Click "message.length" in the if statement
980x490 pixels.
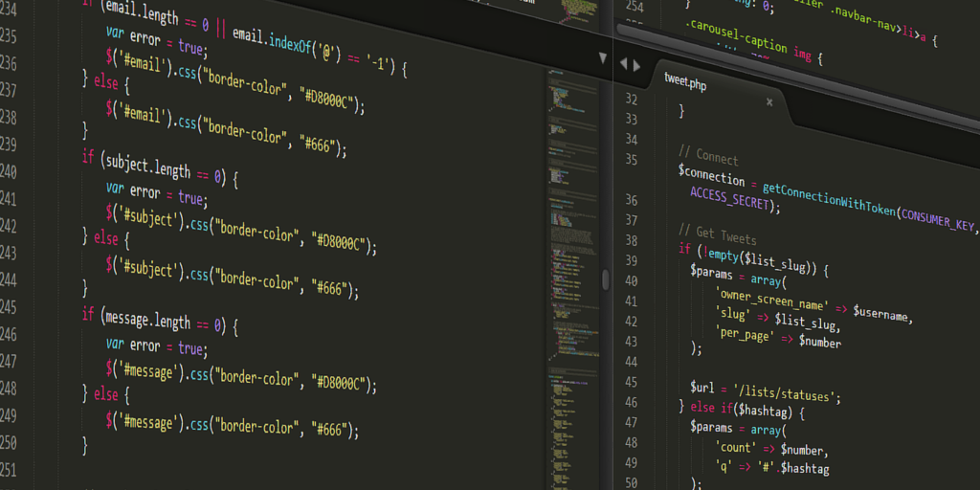[x=148, y=319]
